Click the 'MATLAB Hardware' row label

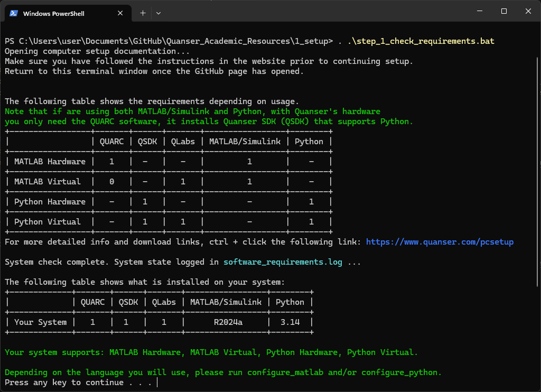point(50,162)
